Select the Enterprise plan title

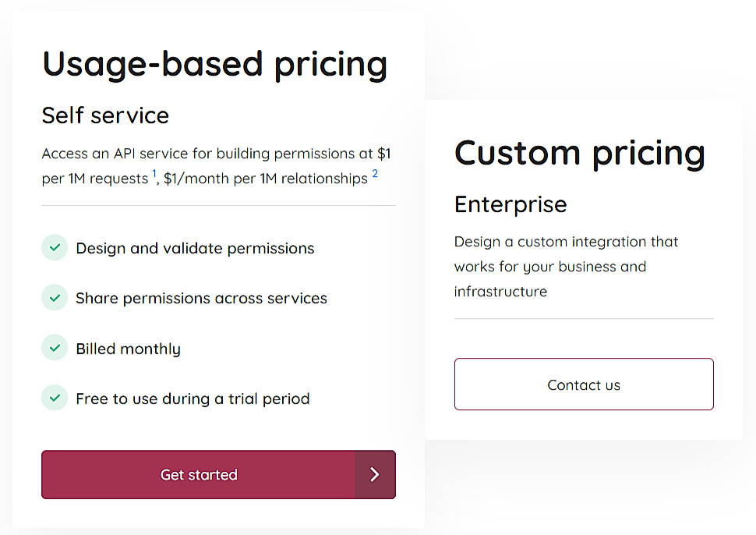click(x=510, y=204)
